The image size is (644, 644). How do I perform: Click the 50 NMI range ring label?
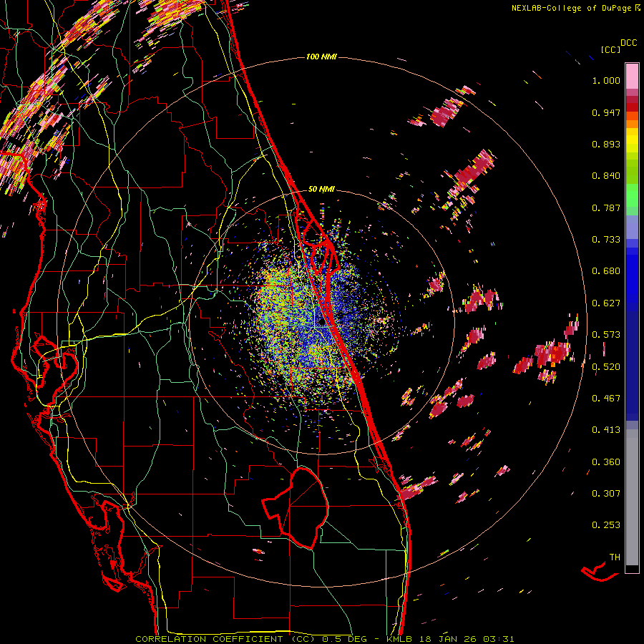(x=321, y=190)
